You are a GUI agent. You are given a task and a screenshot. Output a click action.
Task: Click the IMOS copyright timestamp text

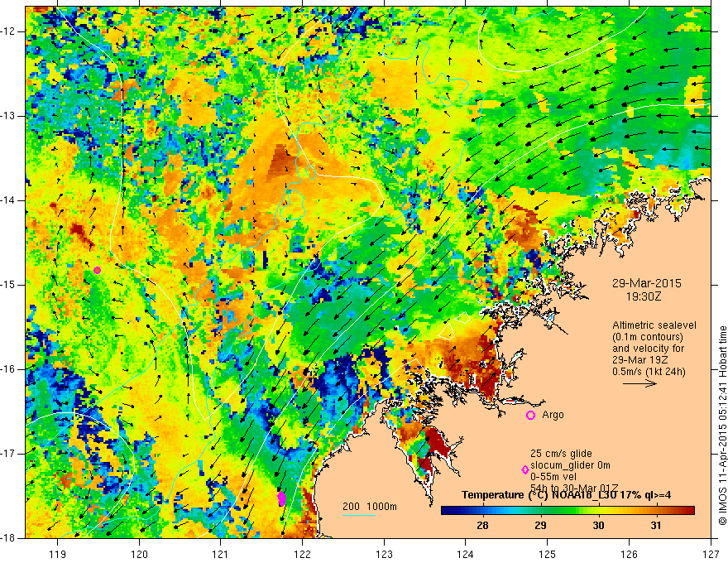[x=722, y=426]
